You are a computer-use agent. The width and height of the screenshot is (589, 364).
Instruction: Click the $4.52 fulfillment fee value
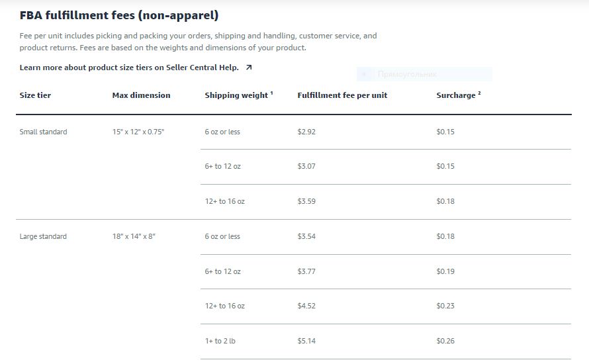point(306,306)
